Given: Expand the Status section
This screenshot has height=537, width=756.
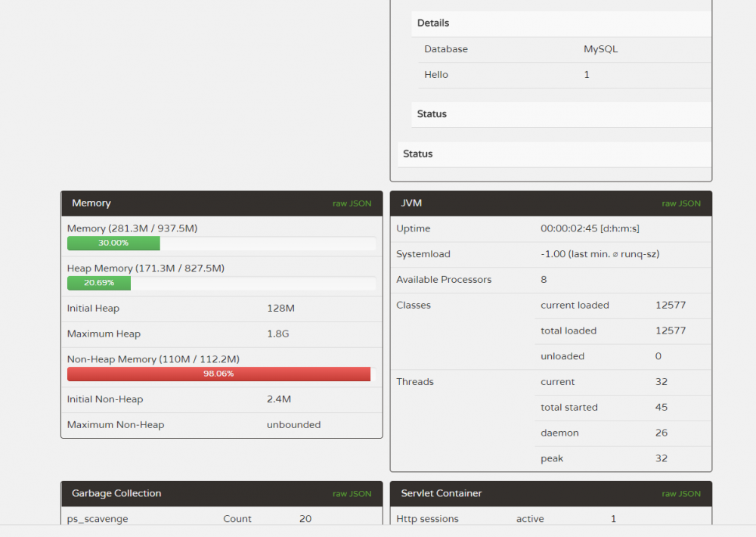Looking at the screenshot, I should coord(431,114).
